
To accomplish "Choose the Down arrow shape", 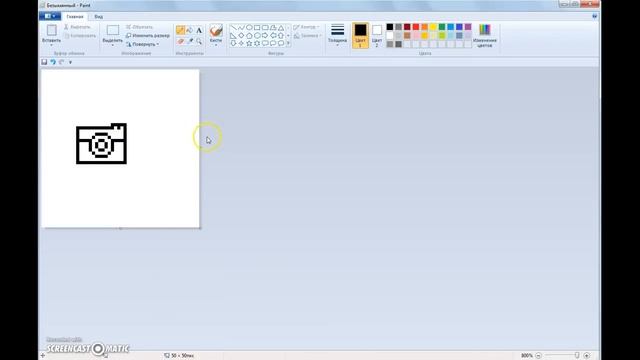I will 233,43.
